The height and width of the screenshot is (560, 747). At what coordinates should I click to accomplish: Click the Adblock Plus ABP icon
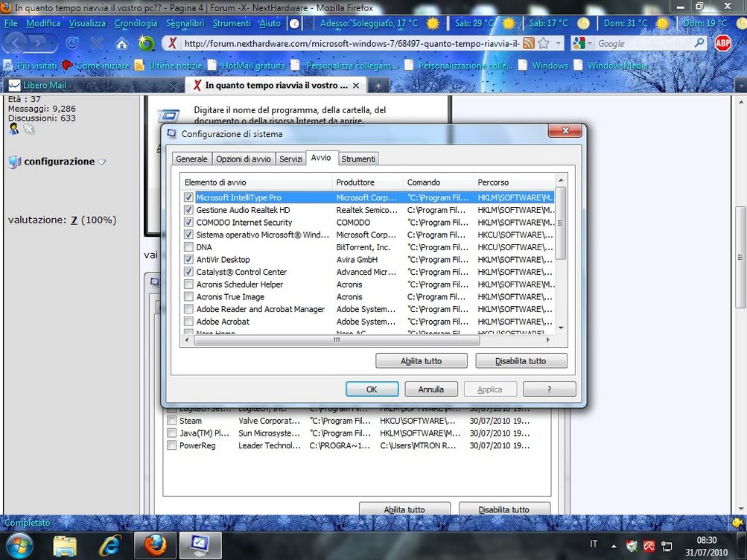[x=723, y=43]
